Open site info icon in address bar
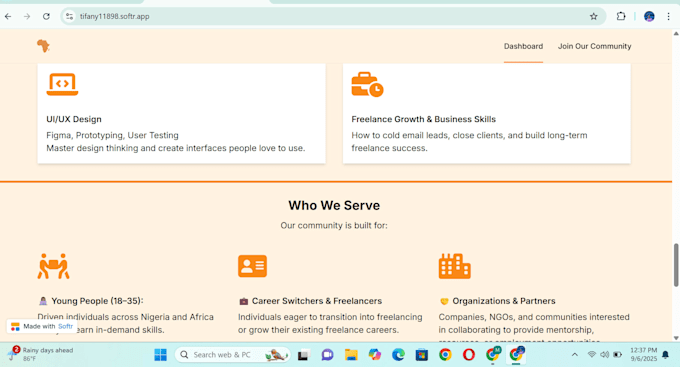The image size is (680, 367). (x=69, y=16)
